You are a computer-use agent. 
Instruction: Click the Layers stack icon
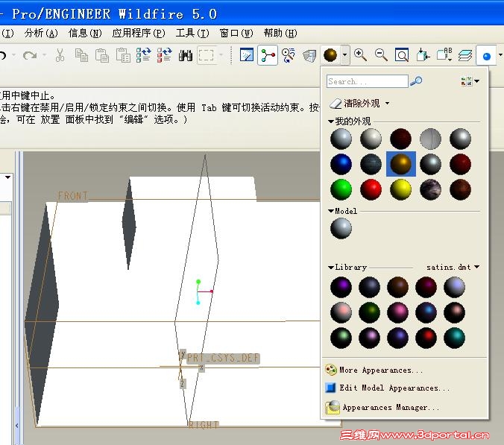464,56
